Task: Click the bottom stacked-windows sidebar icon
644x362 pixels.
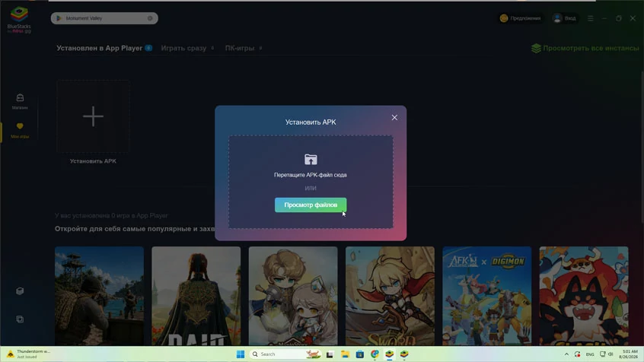Action: pyautogui.click(x=20, y=319)
